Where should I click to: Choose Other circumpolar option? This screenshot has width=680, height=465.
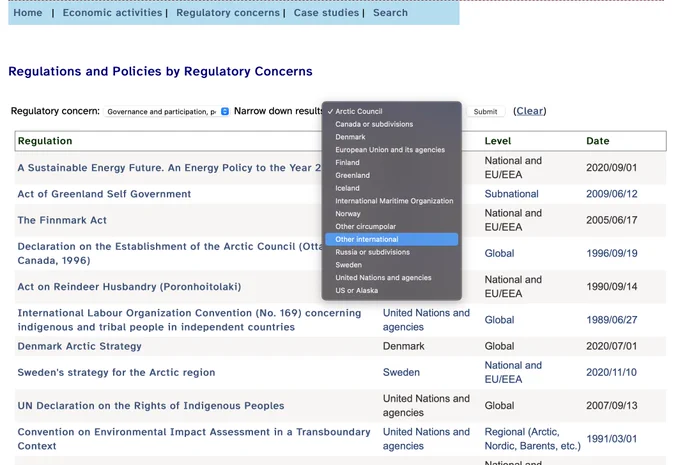[392, 226]
